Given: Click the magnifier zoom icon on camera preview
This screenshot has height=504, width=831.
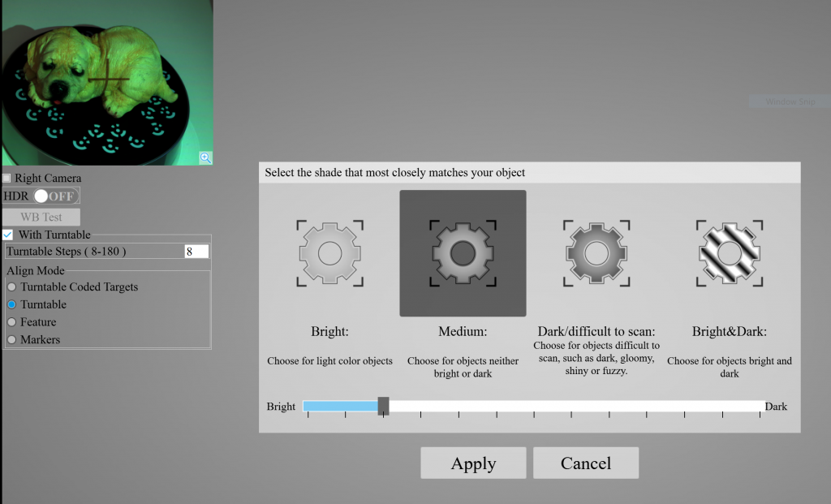Looking at the screenshot, I should 205,157.
